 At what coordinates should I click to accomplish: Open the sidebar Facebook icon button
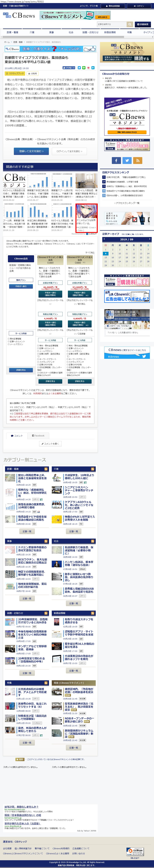point(116,160)
